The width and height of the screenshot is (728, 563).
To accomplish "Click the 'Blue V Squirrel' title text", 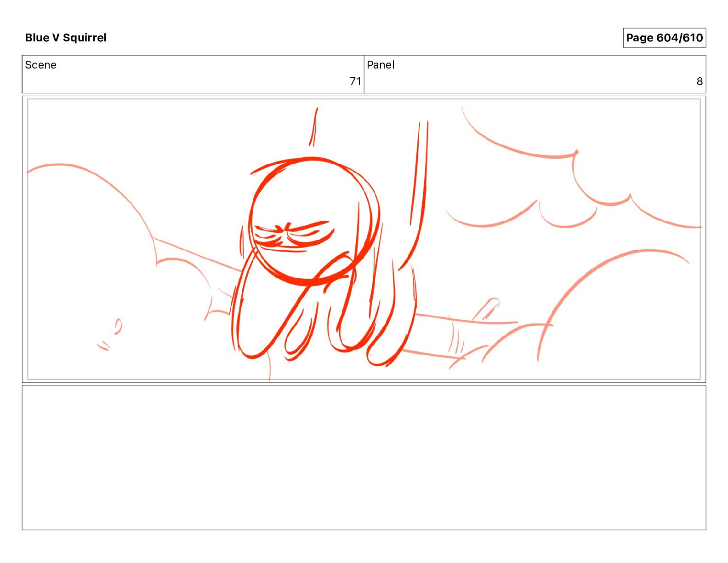I will pyautogui.click(x=66, y=38).
